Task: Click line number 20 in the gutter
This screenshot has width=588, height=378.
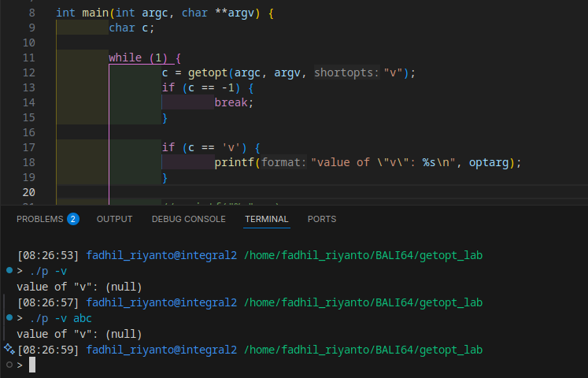Action: [31, 193]
